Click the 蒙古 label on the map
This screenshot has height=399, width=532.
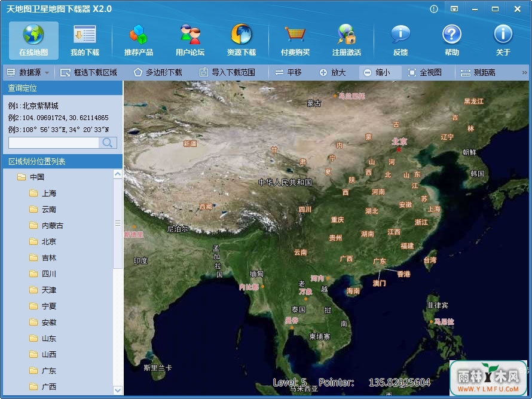coord(314,103)
